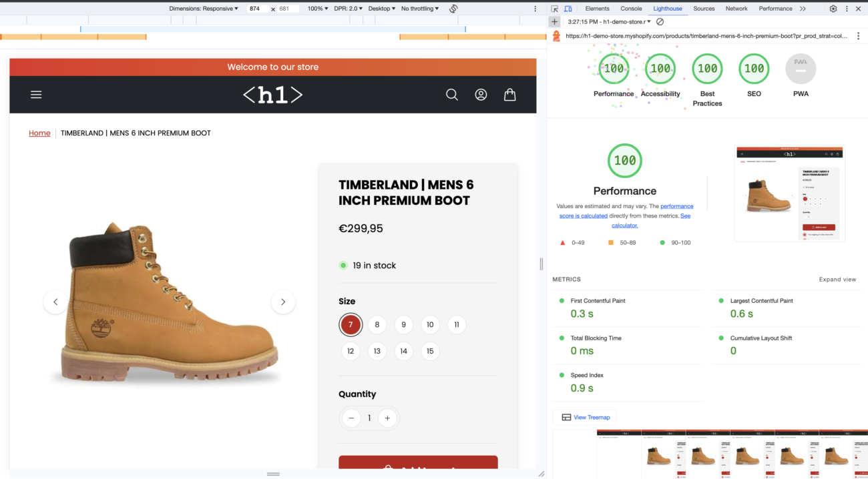Follow the Home breadcrumb link
The image size is (868, 479).
[39, 133]
